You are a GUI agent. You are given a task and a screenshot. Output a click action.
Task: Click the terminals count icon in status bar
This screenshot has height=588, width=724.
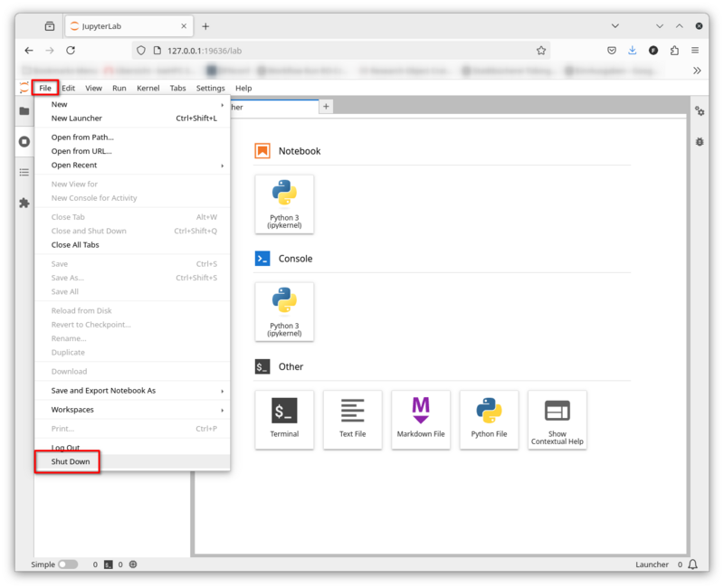108,564
